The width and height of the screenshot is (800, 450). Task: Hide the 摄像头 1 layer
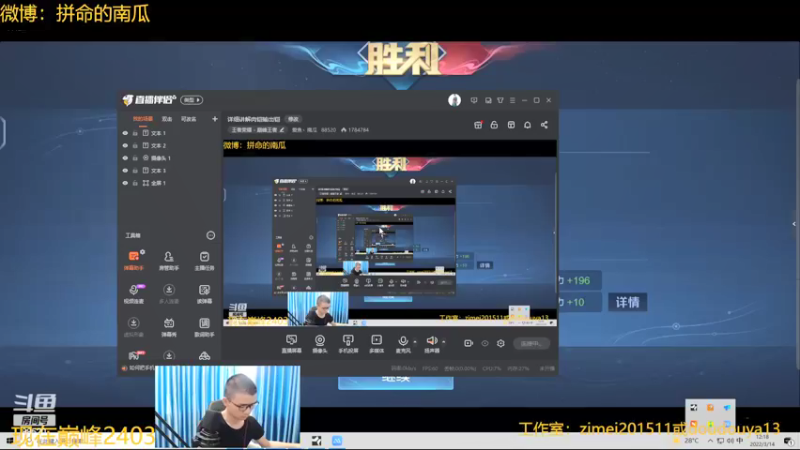125,158
